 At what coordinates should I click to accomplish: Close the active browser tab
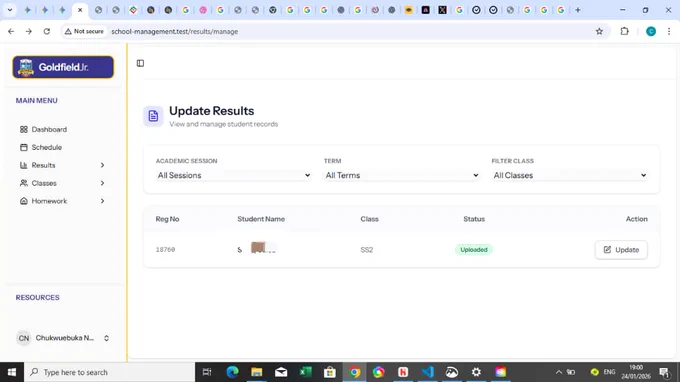[x=80, y=10]
